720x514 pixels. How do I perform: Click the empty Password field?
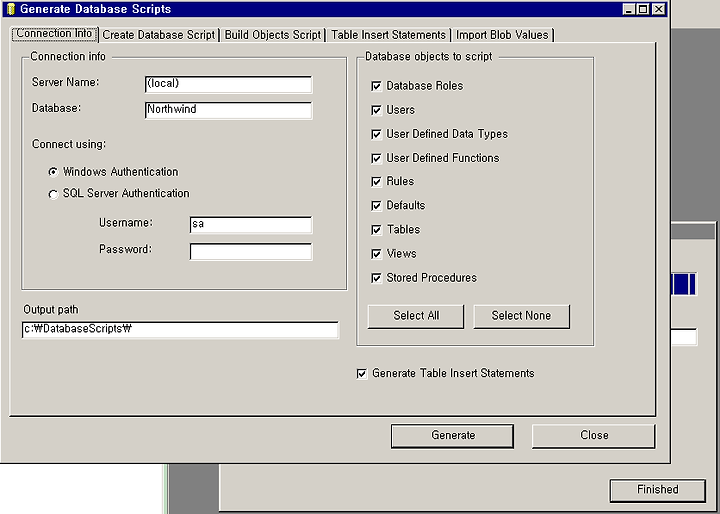tap(251, 251)
